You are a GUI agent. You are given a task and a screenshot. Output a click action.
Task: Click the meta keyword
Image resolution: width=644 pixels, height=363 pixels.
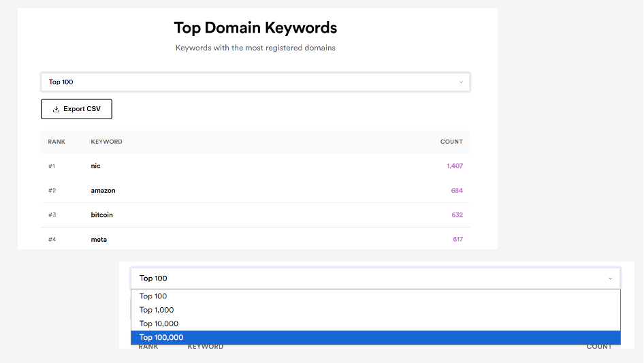[99, 240]
